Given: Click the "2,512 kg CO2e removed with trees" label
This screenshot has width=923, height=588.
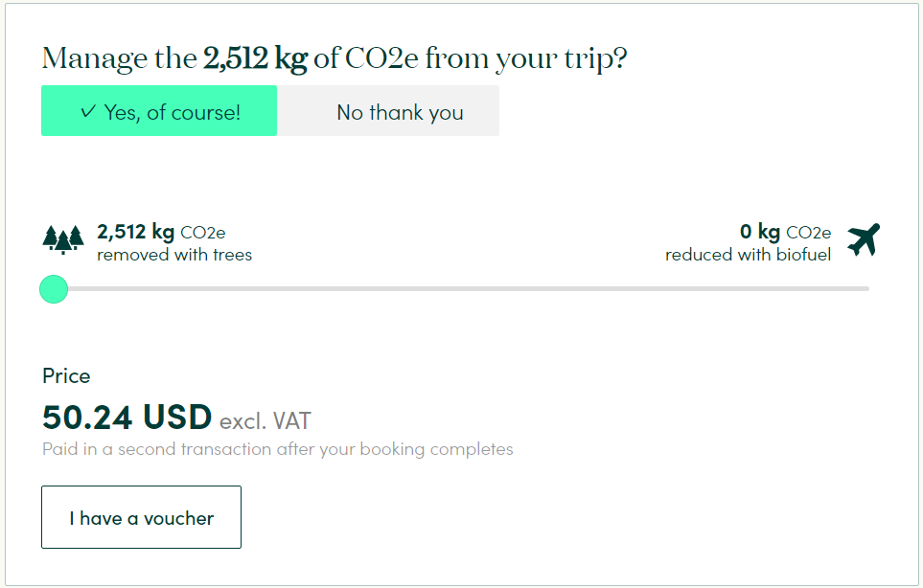Looking at the screenshot, I should (x=174, y=243).
